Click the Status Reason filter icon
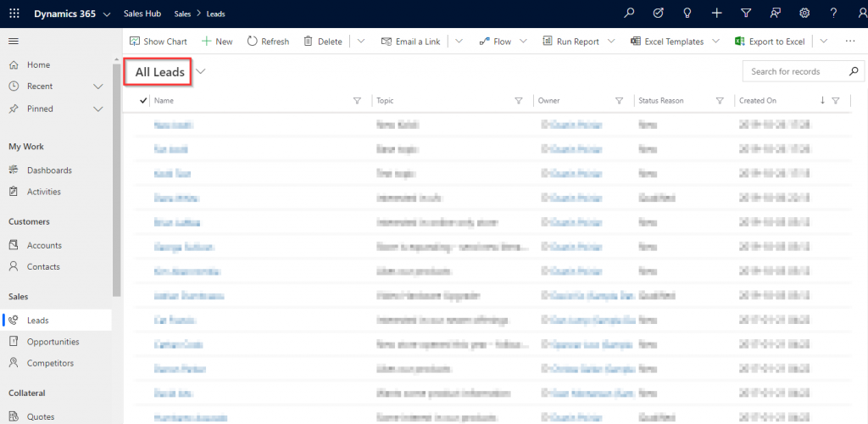Viewport: 868px width, 424px height. (x=721, y=101)
